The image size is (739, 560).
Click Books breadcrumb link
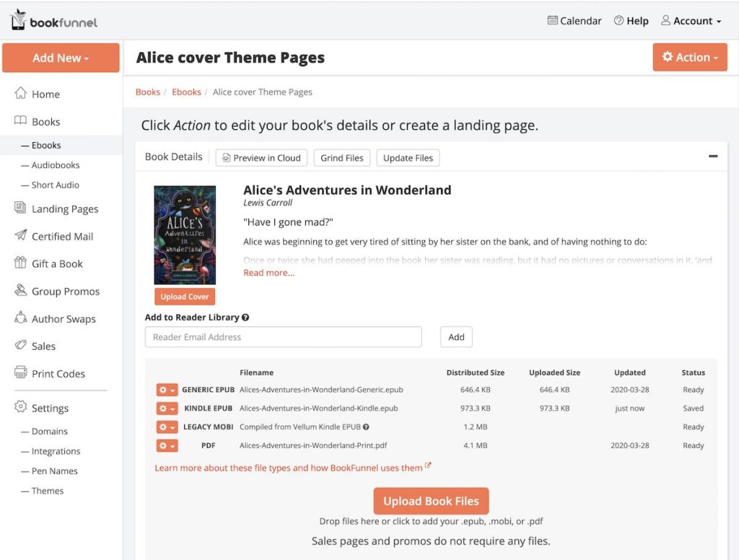tap(147, 92)
